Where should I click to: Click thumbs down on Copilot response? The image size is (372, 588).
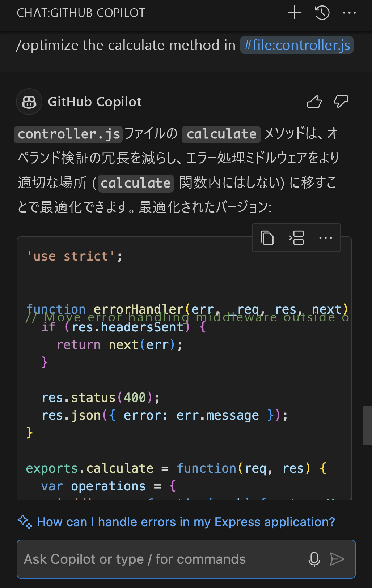[341, 102]
